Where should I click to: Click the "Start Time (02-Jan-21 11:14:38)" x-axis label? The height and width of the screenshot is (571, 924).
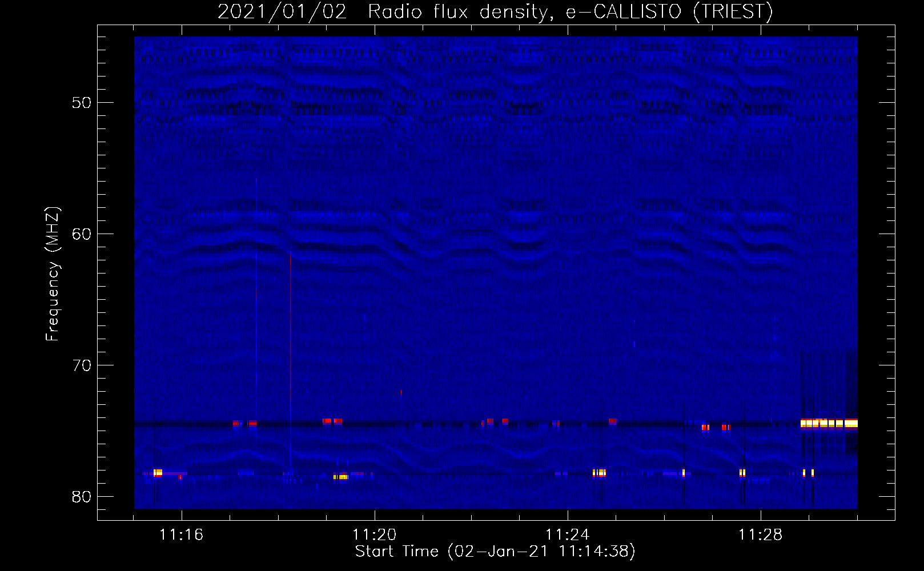(x=495, y=552)
